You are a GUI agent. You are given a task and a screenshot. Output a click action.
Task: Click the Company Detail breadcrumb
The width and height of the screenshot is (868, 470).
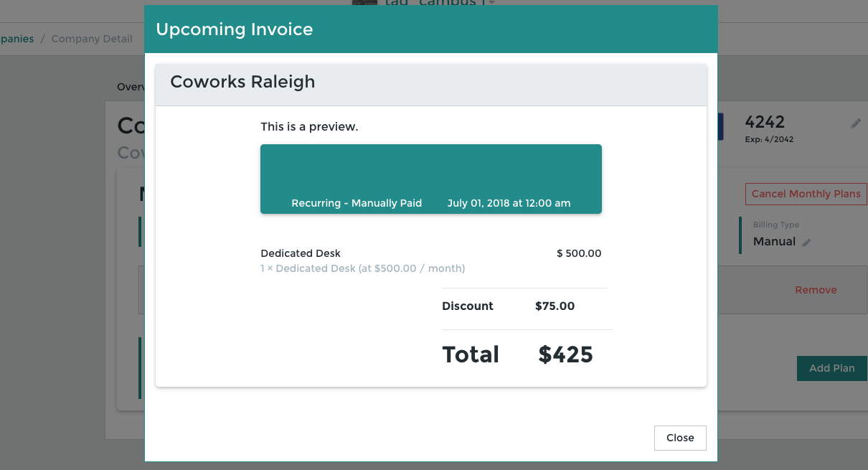(92, 39)
